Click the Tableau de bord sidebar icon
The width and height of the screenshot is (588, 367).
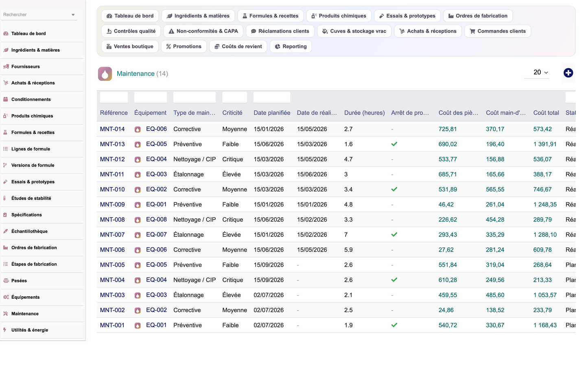tap(6, 33)
